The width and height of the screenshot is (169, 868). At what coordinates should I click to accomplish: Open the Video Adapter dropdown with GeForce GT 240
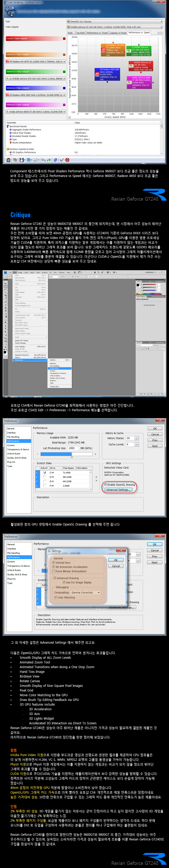point(114,27)
